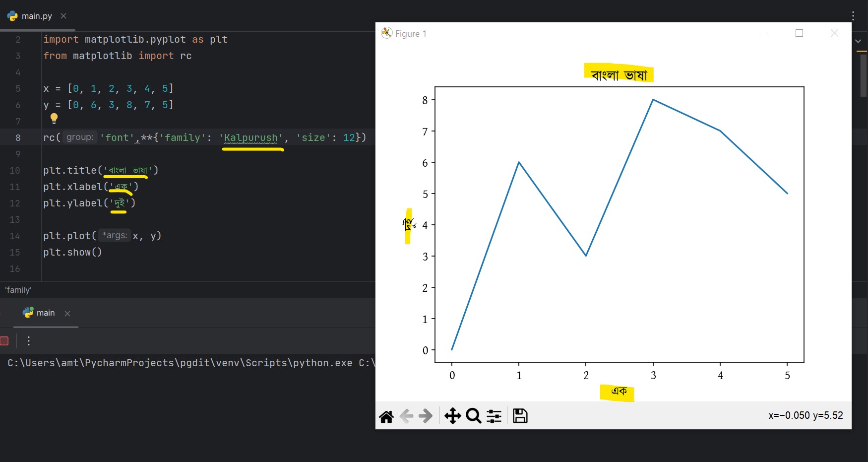Click the 'family' breadcrumb label
868x462 pixels.
click(18, 290)
